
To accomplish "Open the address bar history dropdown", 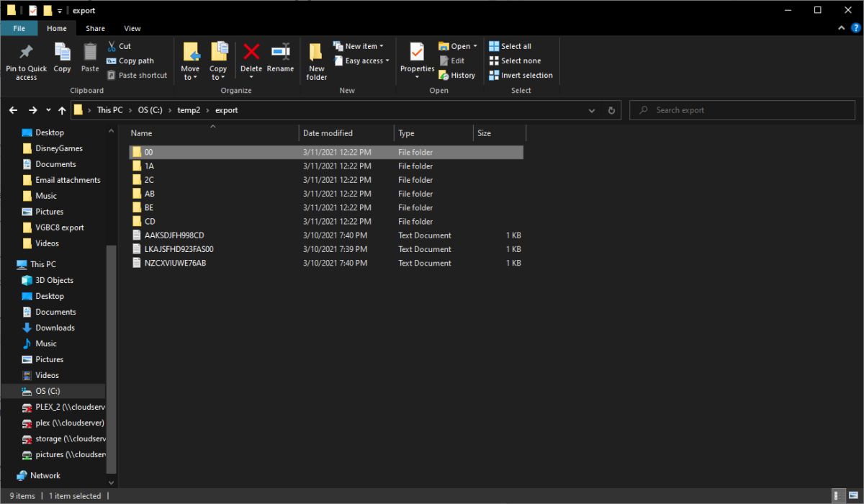I will click(x=592, y=110).
